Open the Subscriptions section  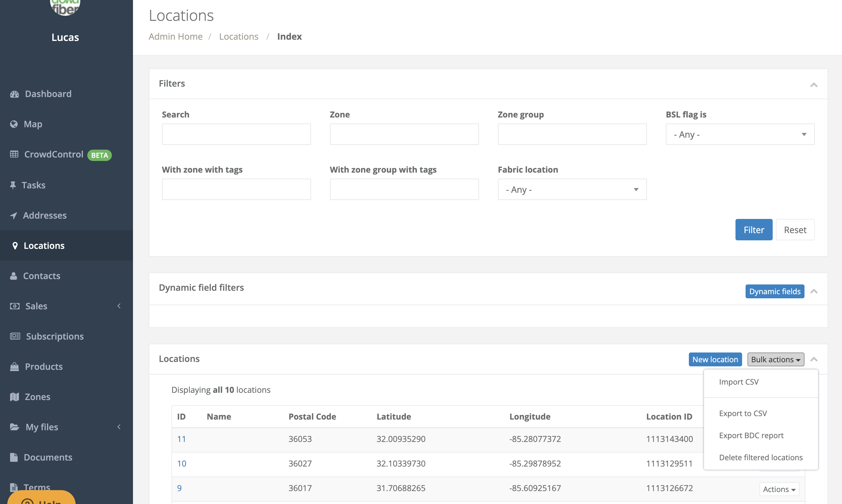click(x=55, y=336)
